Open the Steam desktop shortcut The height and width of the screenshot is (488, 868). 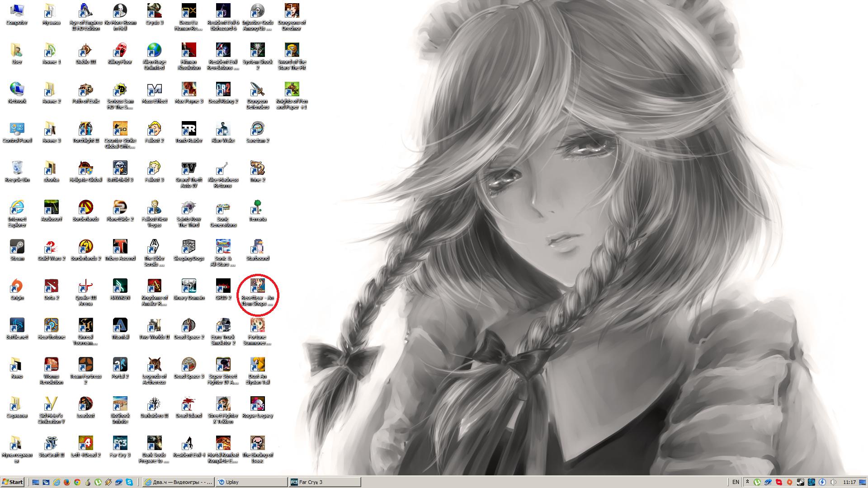(x=17, y=247)
